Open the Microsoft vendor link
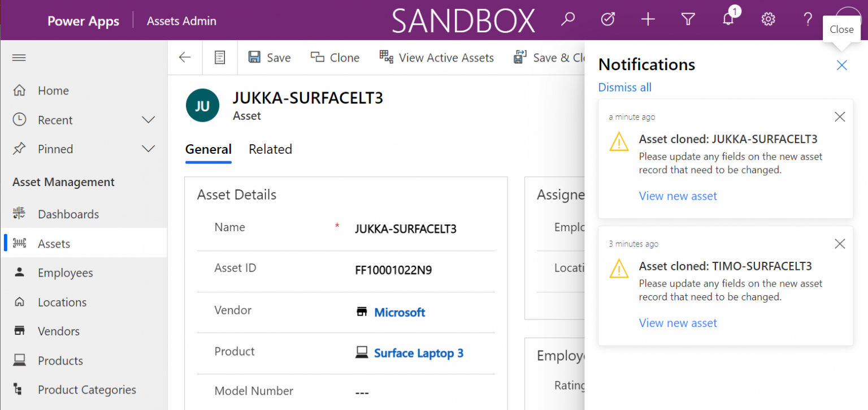 [x=400, y=312]
